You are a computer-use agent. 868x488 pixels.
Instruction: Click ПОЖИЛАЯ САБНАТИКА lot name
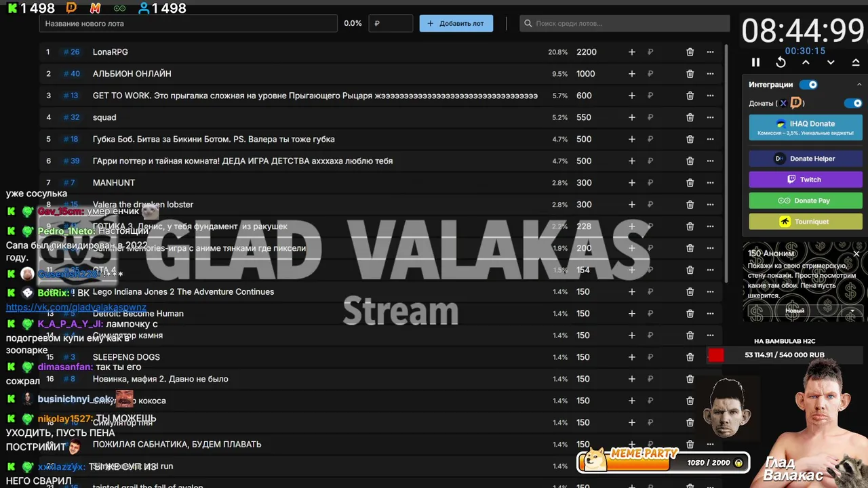177,445
